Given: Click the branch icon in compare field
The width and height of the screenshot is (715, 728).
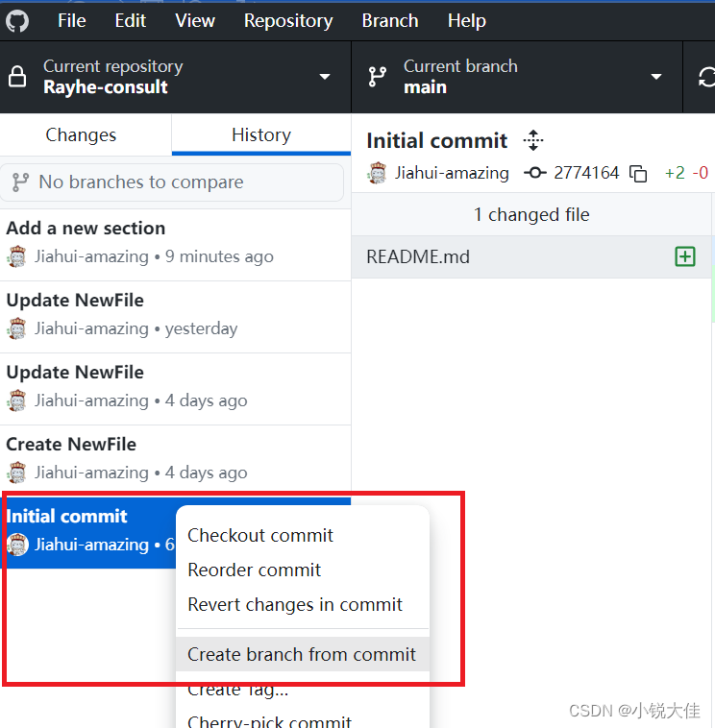Looking at the screenshot, I should click(20, 182).
